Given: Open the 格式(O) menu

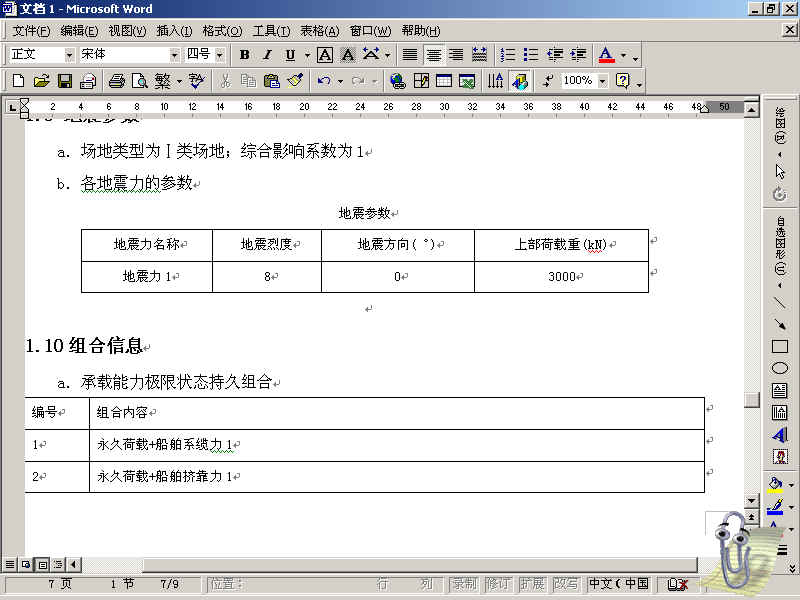Looking at the screenshot, I should [221, 31].
